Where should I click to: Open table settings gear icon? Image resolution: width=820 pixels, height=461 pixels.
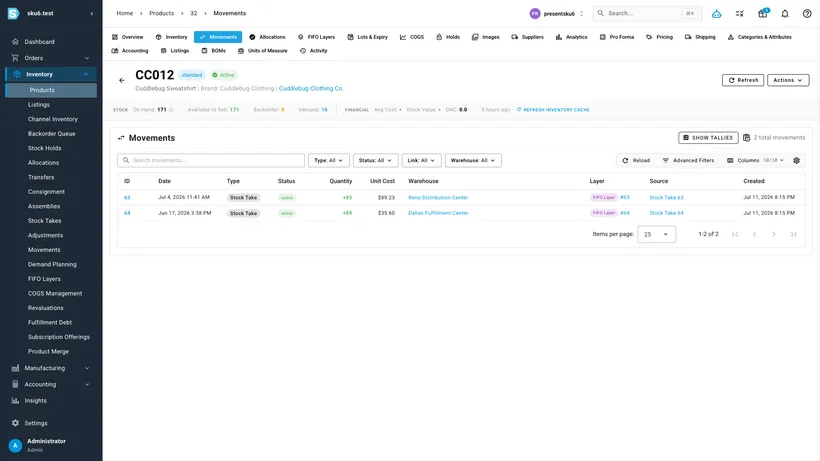(x=796, y=160)
